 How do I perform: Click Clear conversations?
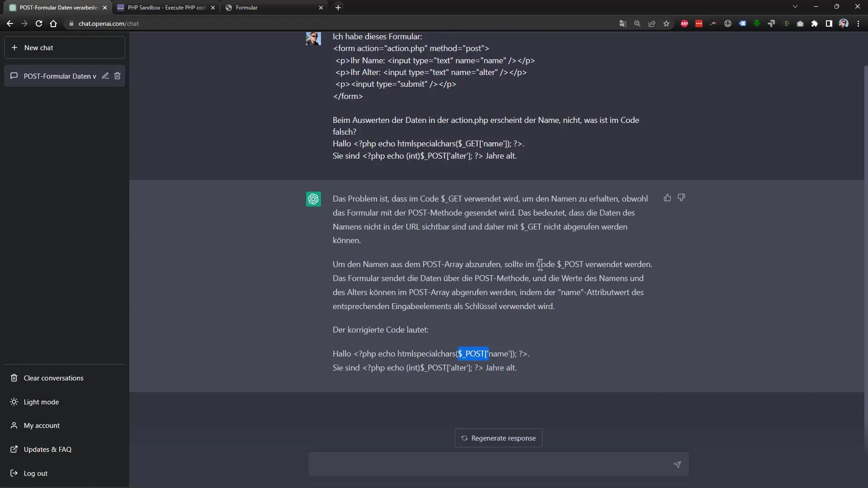(65, 378)
